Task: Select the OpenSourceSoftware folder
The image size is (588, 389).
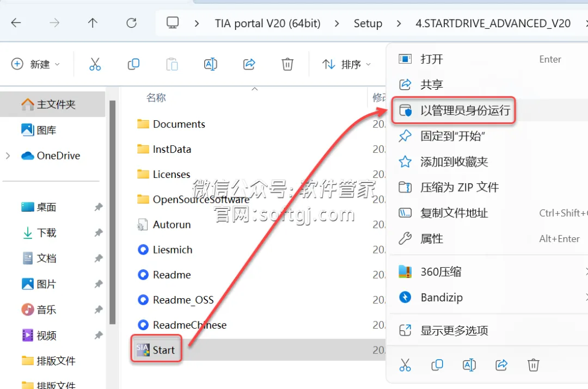Action: pyautogui.click(x=193, y=199)
